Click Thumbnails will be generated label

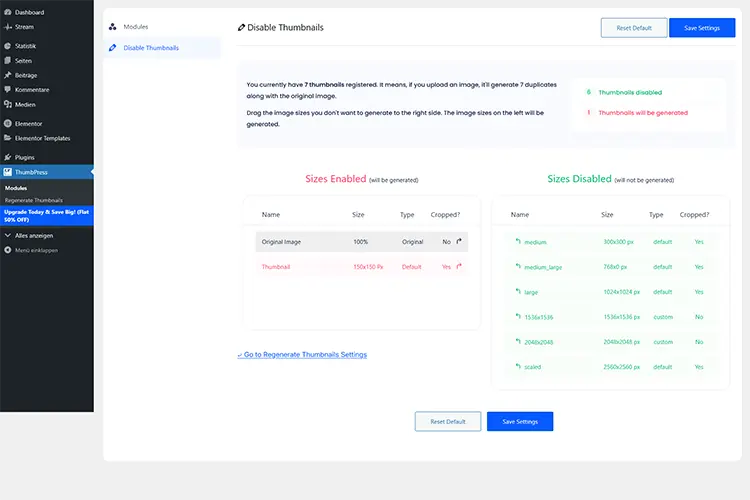(x=643, y=112)
